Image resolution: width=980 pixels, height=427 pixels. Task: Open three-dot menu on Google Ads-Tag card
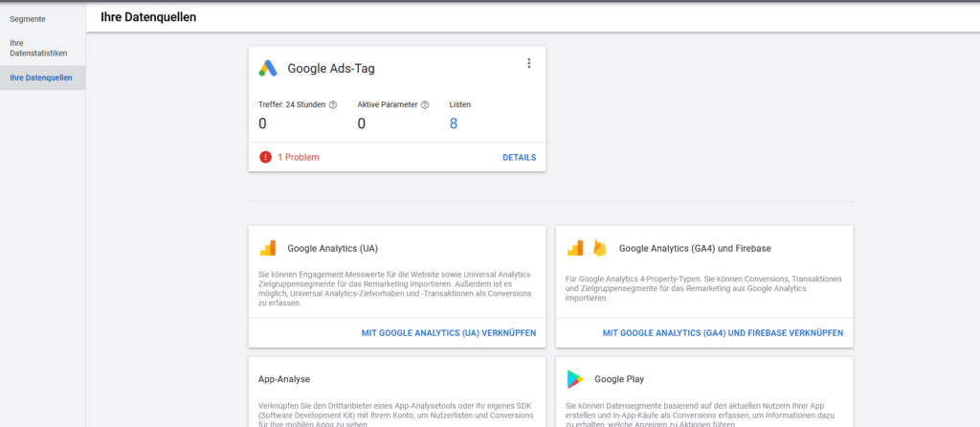point(528,63)
